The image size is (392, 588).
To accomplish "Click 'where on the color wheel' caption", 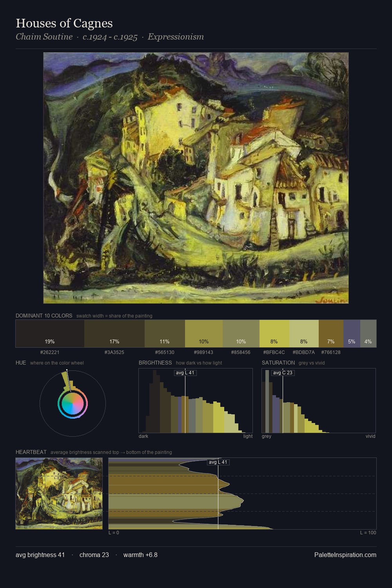I will [57, 363].
